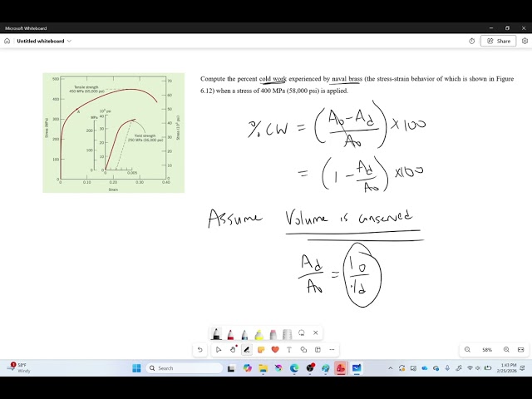Choose the yellow highlighter
This screenshot has height=399, width=532.
point(259,334)
